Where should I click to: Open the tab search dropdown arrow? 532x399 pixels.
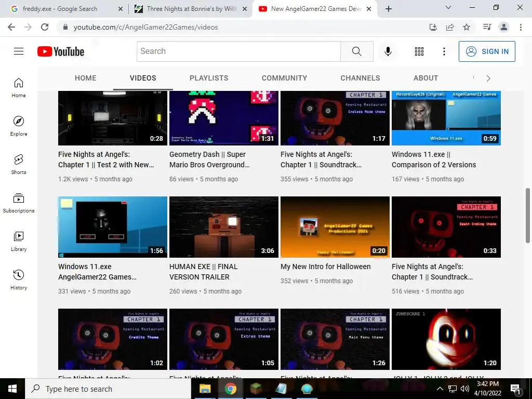point(448,7)
